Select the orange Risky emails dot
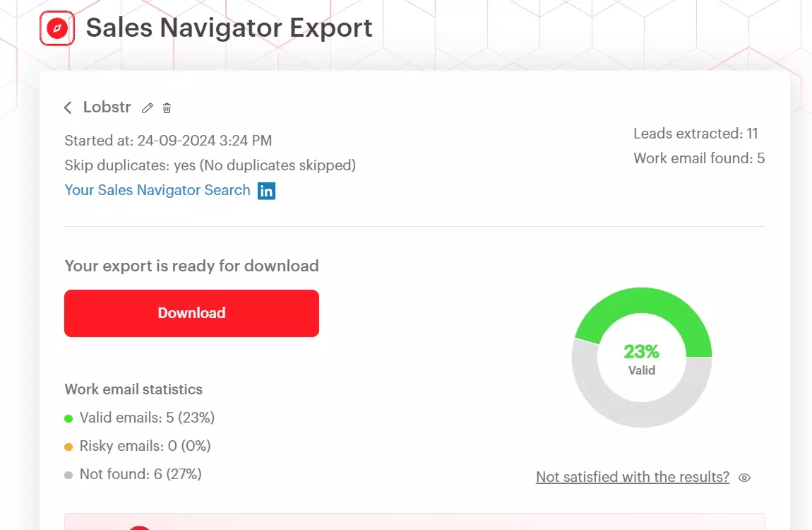Image resolution: width=812 pixels, height=530 pixels. tap(68, 446)
